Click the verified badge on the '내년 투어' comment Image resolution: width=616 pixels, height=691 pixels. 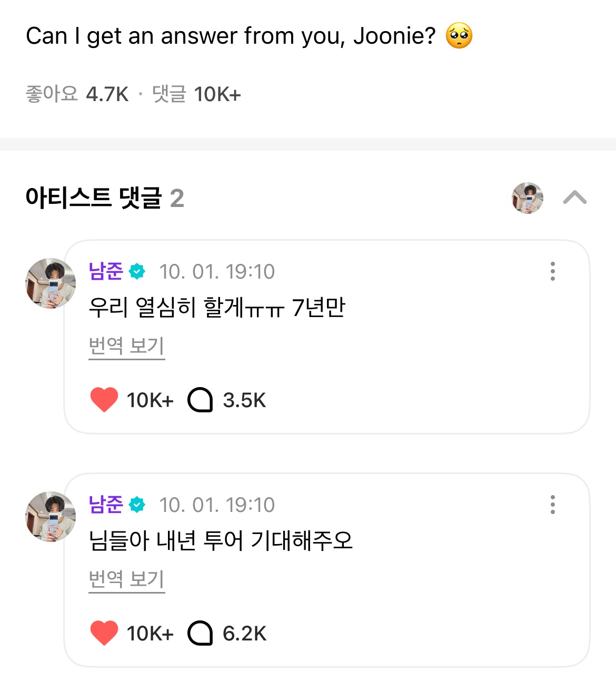click(137, 505)
